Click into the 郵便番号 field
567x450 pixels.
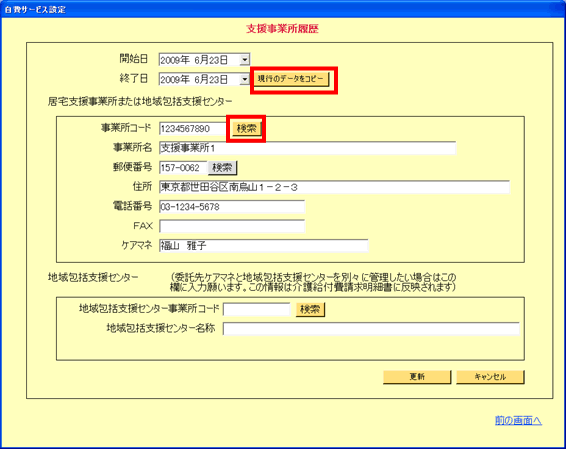coord(183,167)
